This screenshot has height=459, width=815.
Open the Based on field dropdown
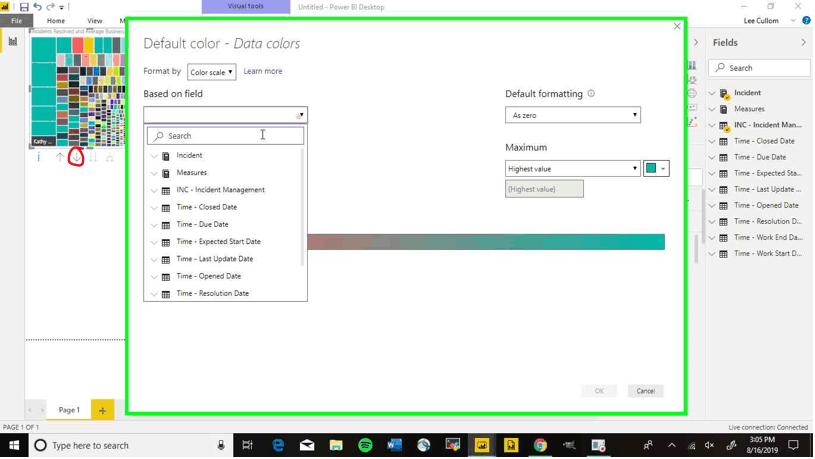point(226,115)
